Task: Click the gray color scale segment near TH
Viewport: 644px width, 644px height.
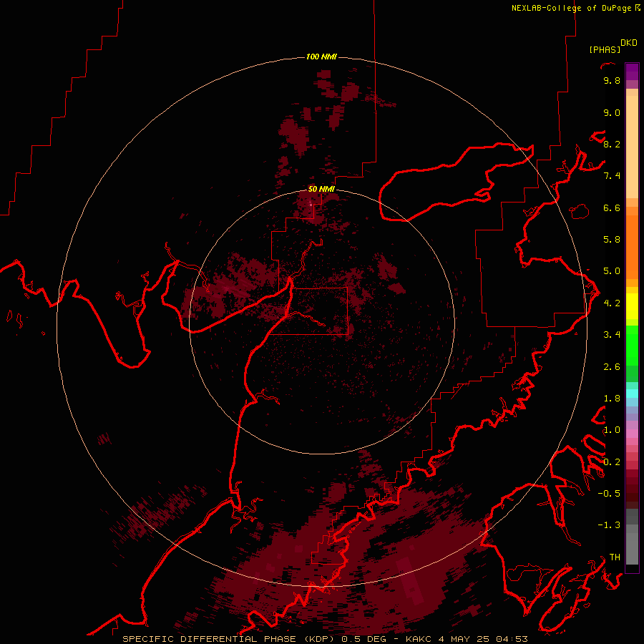Action: coord(632,548)
